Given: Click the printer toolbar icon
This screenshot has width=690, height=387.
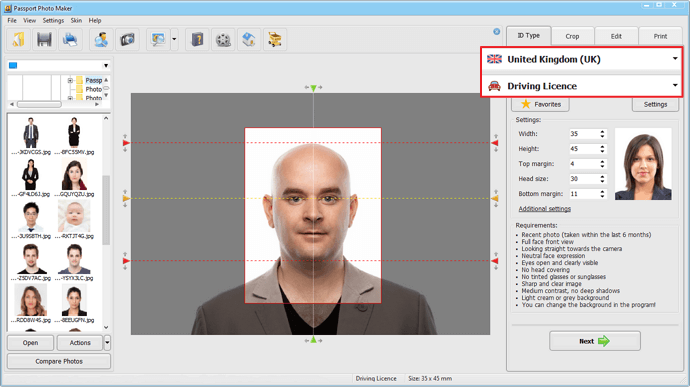Looking at the screenshot, I should [70, 40].
